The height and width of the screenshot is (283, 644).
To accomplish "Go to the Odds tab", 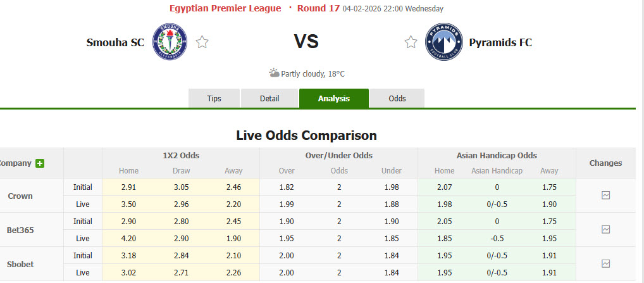I will pos(397,99).
